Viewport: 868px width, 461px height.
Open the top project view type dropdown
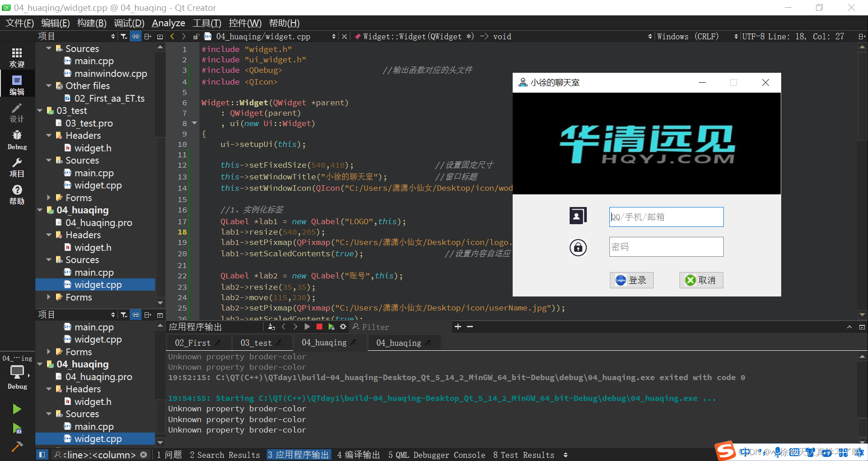tap(77, 36)
